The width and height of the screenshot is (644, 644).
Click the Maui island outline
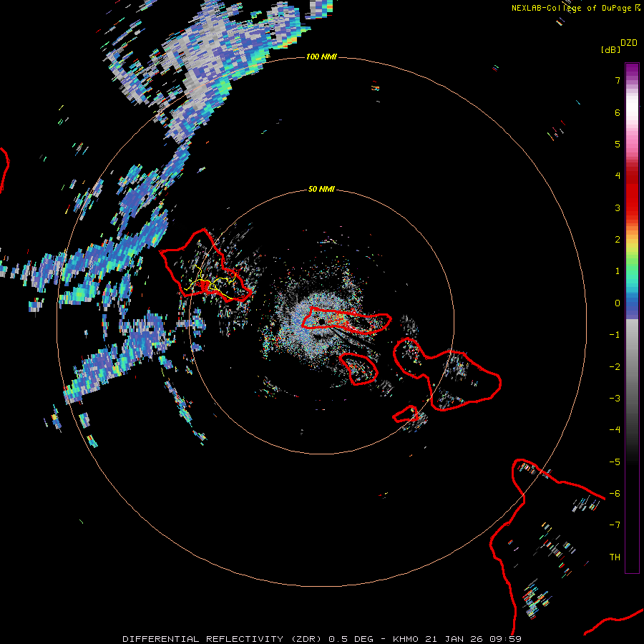pos(447,374)
